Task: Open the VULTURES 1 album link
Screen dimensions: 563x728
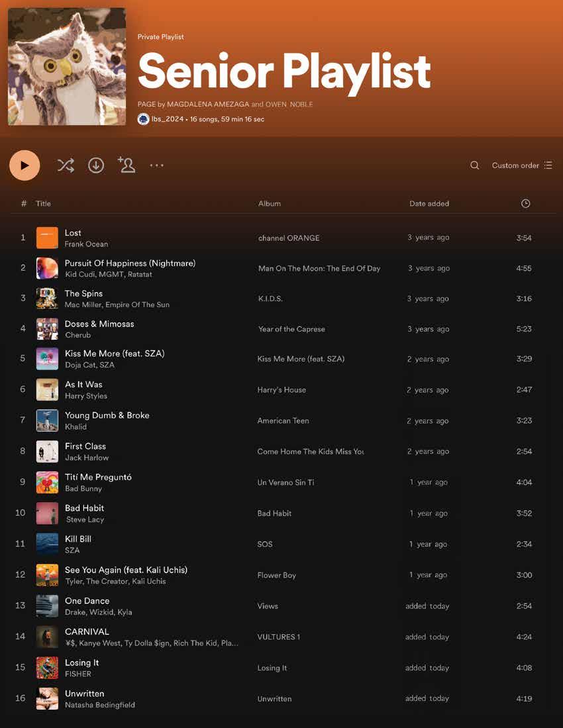Action: (x=279, y=637)
